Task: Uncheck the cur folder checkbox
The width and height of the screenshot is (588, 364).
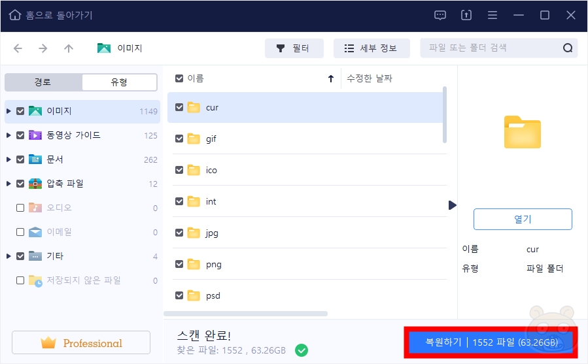Action: (x=179, y=108)
